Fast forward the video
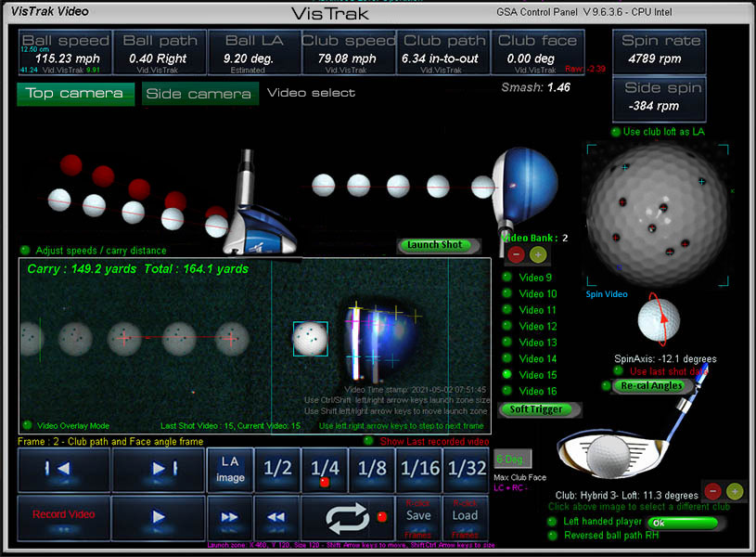 click(x=230, y=518)
